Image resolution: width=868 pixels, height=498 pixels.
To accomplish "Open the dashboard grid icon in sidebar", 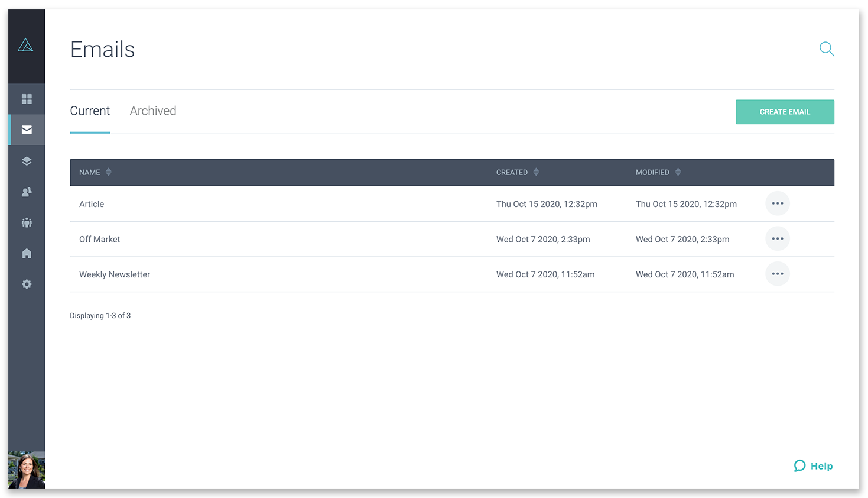I will 27,99.
